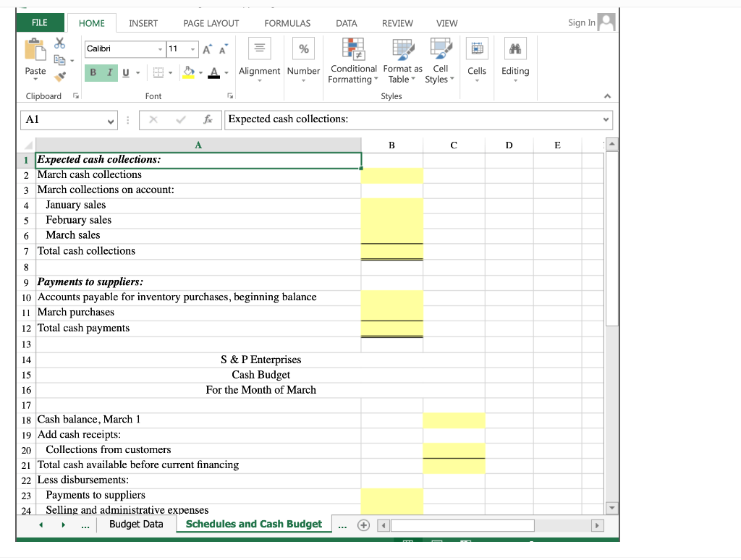This screenshot has height=560, width=741.
Task: Switch to the Budget Data sheet
Action: point(136,524)
